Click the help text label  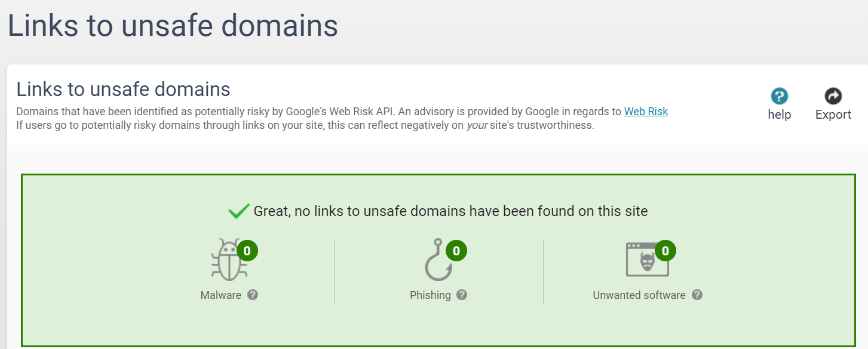click(779, 115)
